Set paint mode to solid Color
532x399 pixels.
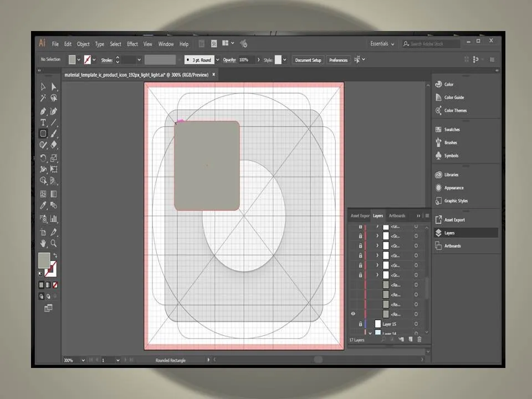[41, 285]
